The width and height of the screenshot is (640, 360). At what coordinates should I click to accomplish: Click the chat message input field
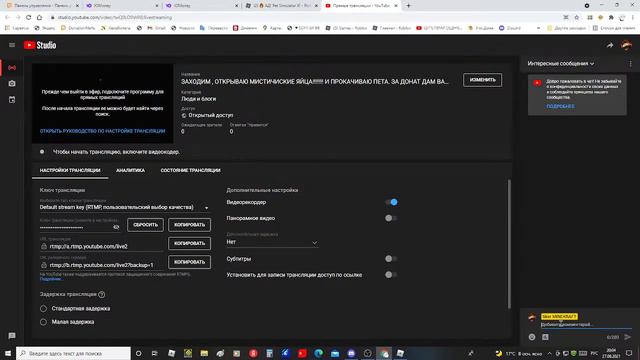[x=586, y=324]
